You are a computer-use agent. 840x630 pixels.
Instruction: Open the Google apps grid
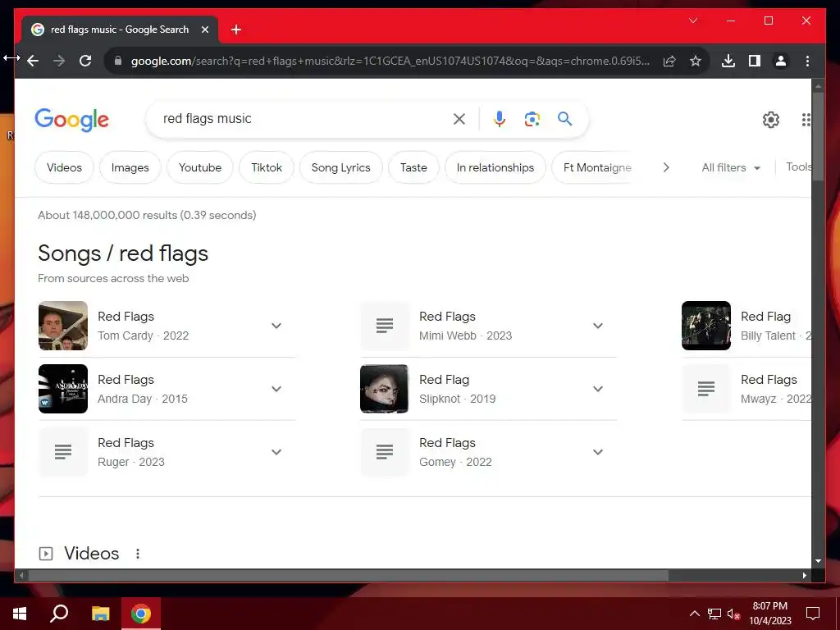click(806, 120)
